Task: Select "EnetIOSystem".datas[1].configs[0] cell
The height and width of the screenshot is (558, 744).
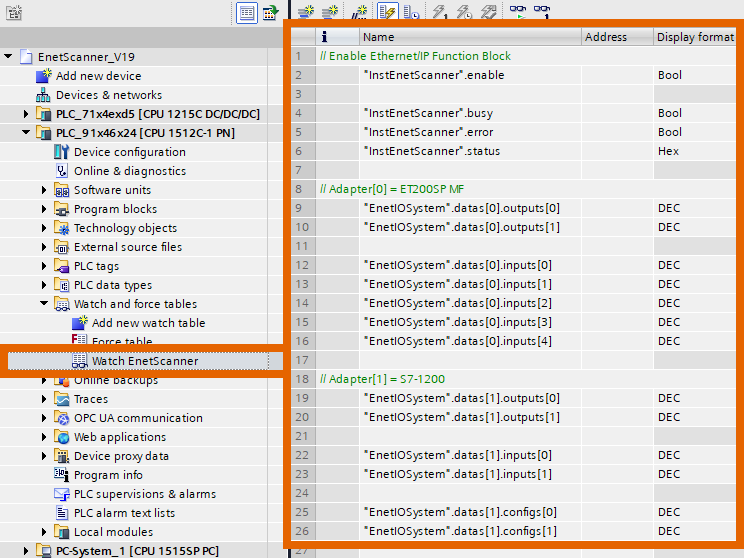Action: pyautogui.click(x=470, y=512)
